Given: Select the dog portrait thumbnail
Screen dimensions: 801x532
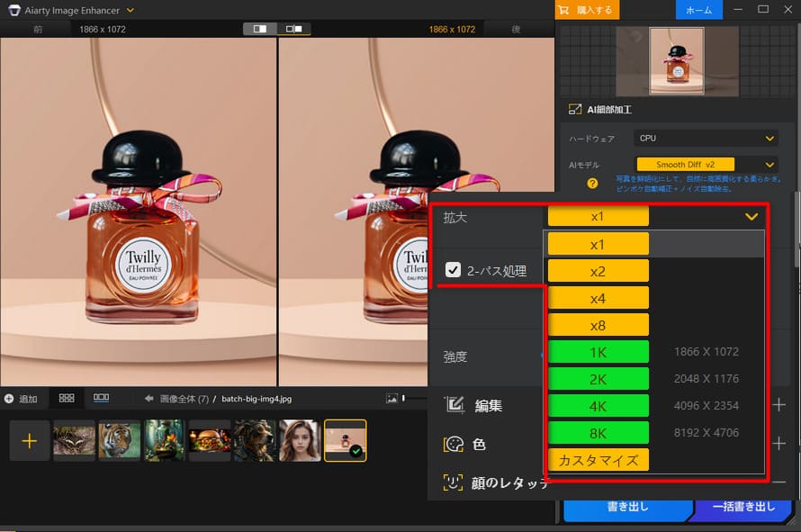Looking at the screenshot, I should click(x=255, y=440).
